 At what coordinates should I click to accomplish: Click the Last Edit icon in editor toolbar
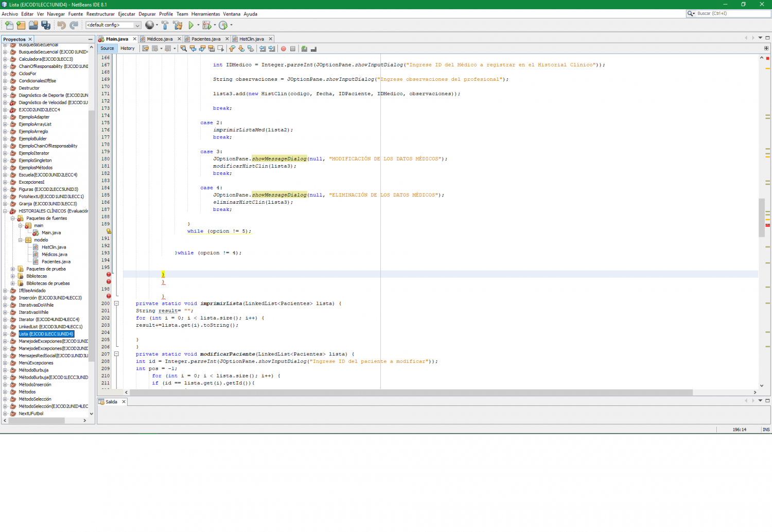146,48
